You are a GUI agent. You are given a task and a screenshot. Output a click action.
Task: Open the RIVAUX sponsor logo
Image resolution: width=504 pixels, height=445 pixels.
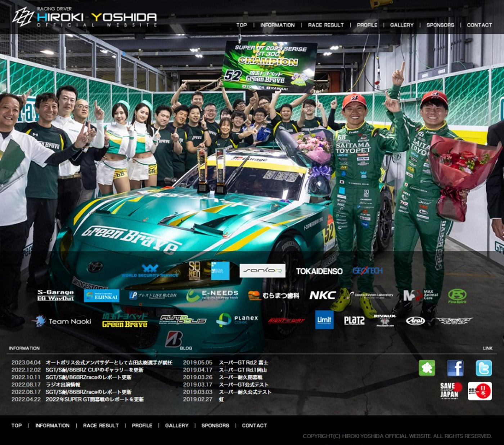point(385,320)
